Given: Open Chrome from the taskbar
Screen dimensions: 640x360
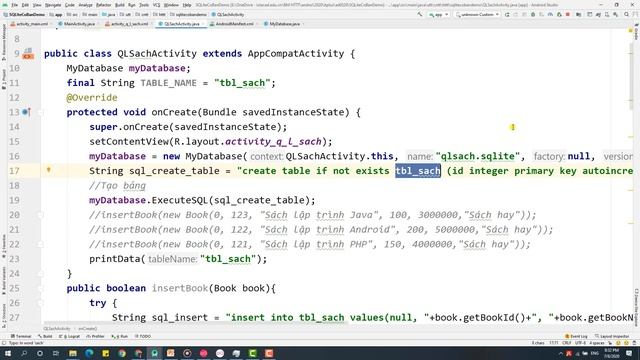Looking at the screenshot, I should (x=122, y=353).
